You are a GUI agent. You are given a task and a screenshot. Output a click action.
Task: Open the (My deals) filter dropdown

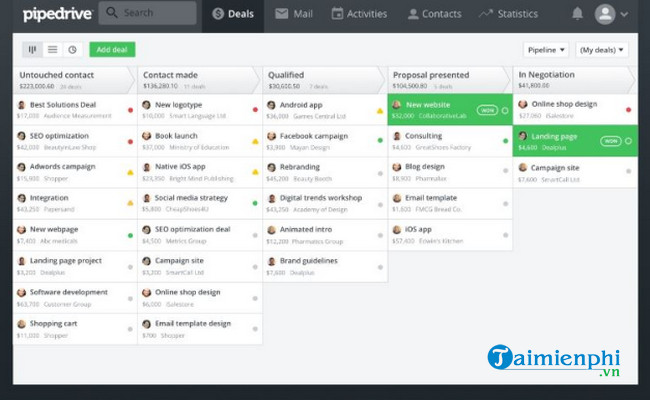click(x=601, y=50)
